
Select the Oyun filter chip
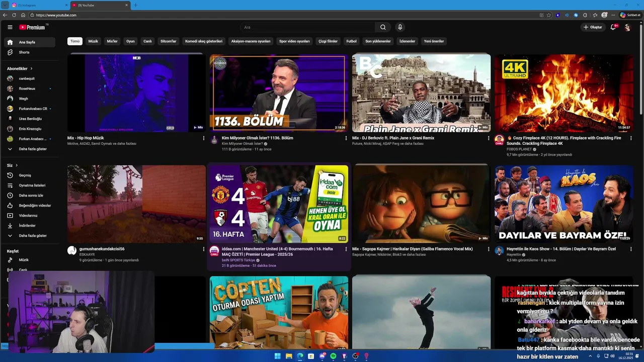coord(130,41)
